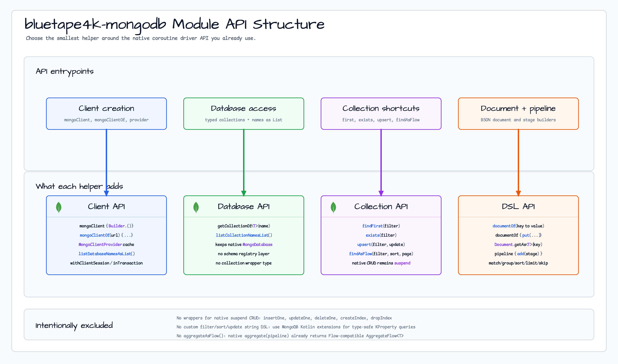Click the 'pipeline { add(stage) }' line
The image size is (618, 364).
point(518,254)
